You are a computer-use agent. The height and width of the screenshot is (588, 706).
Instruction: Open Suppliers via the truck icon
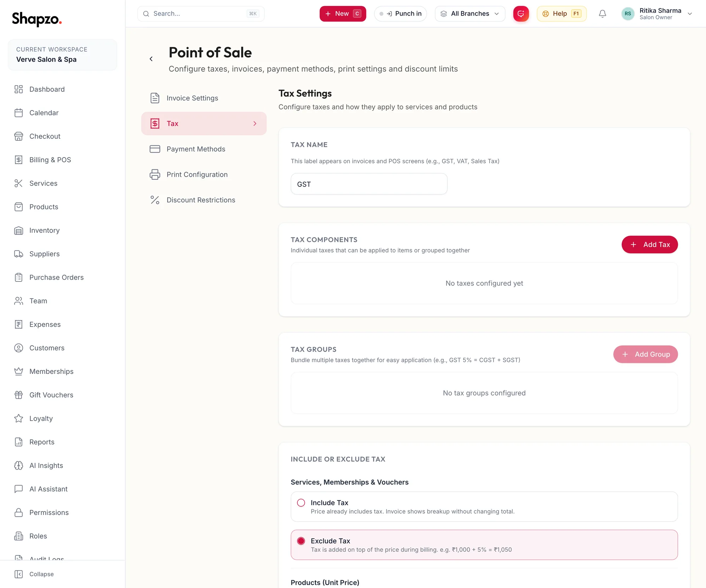tap(19, 254)
